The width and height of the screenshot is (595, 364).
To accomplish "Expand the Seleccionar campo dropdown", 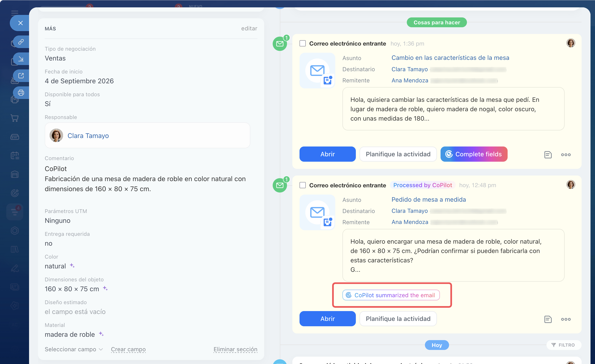I will pos(74,349).
